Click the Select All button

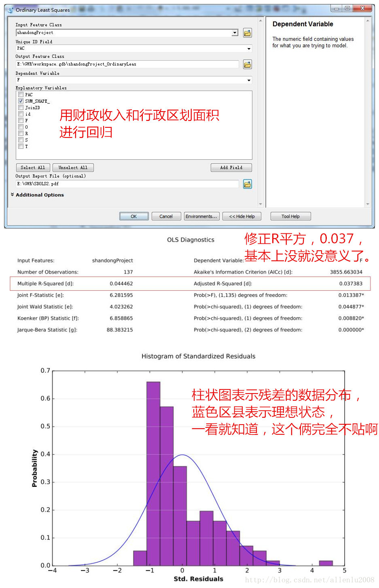point(33,167)
